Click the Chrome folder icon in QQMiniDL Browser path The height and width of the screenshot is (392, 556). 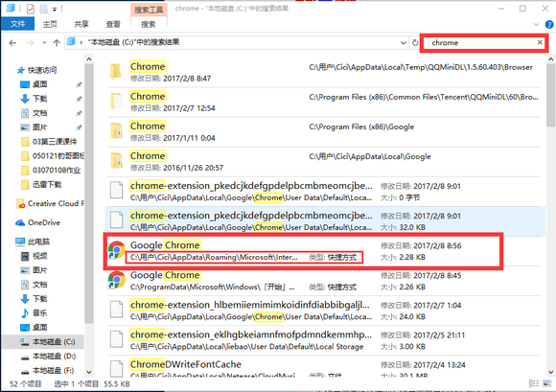[x=116, y=71]
